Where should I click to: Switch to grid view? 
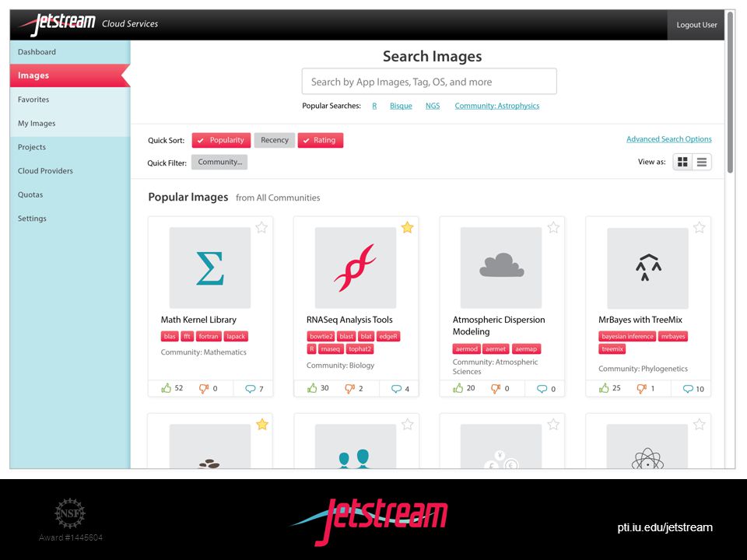coord(682,162)
